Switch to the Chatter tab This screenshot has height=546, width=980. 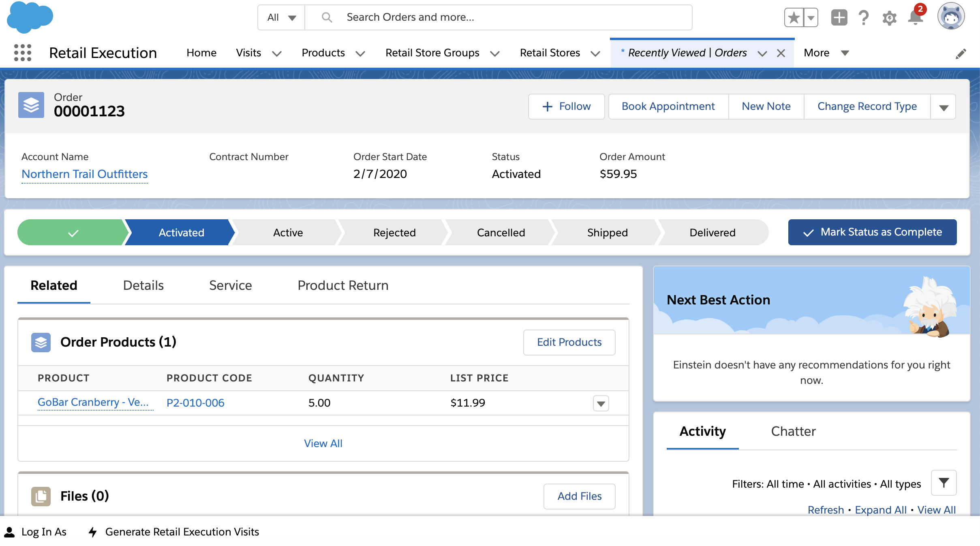(x=793, y=431)
